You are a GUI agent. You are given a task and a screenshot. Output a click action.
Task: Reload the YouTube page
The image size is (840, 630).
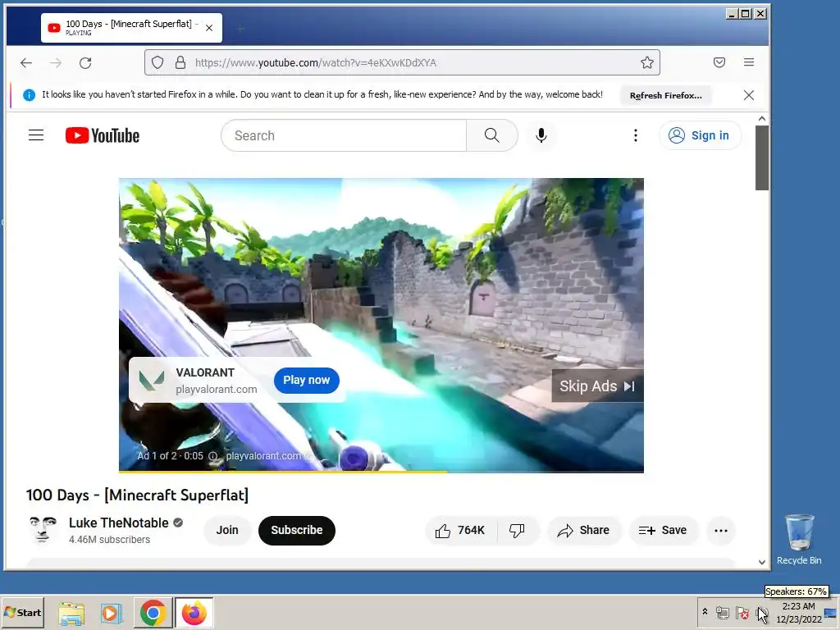point(85,62)
